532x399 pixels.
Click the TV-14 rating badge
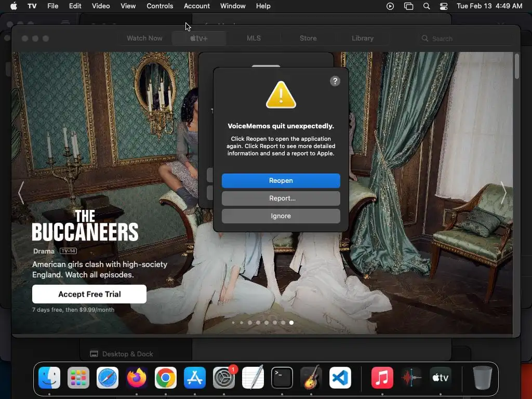click(68, 251)
